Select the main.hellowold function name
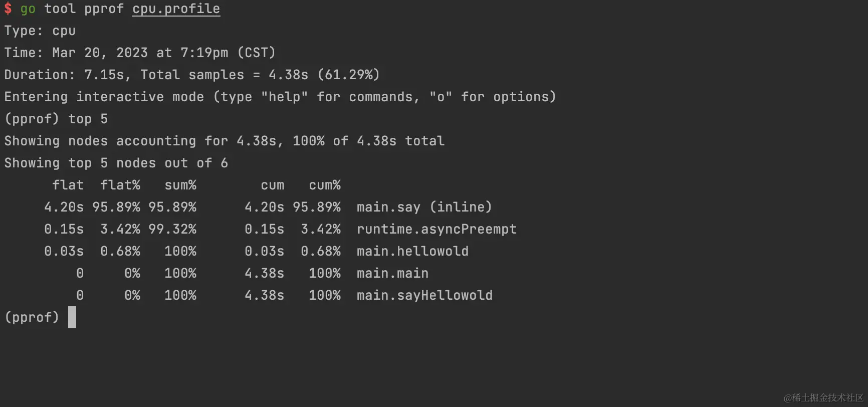 412,251
